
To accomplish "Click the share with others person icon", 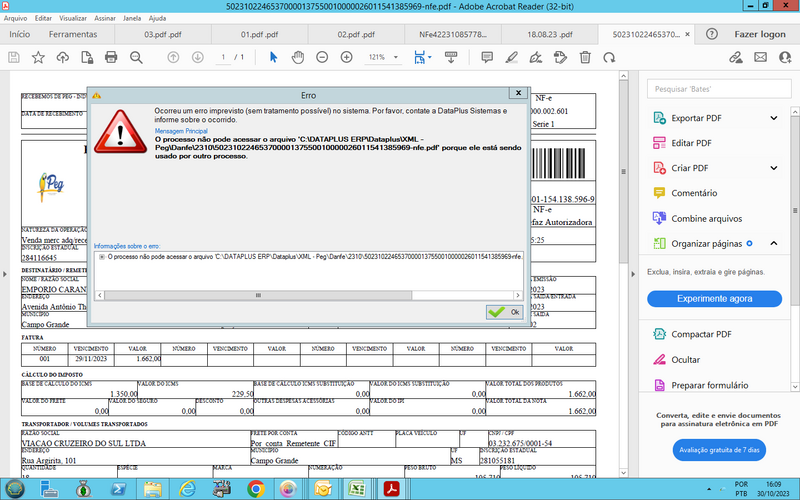I will point(785,57).
